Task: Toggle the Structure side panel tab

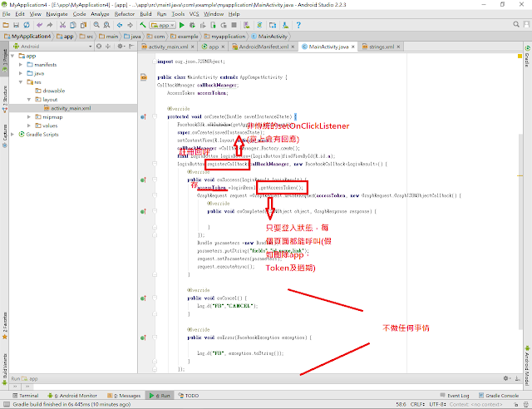Action: point(5,98)
